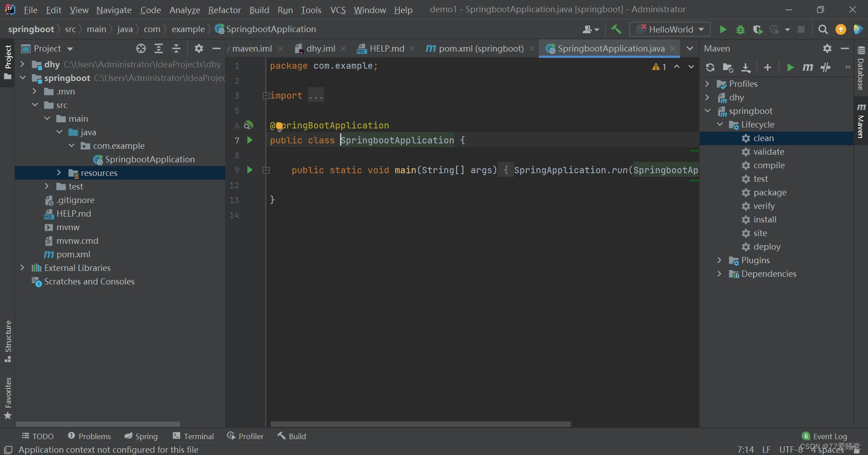Expand the dhy project node

23,64
